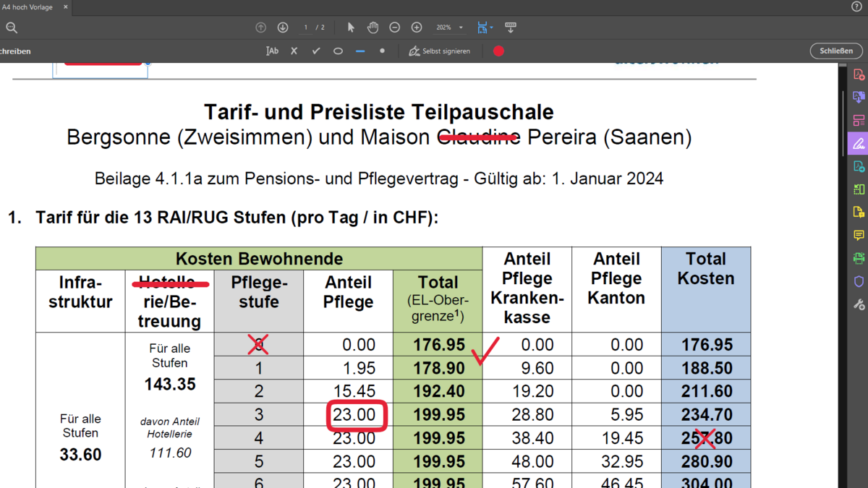This screenshot has width=868, height=488.
Task: Select the checkmark annotation tool
Action: click(x=315, y=51)
